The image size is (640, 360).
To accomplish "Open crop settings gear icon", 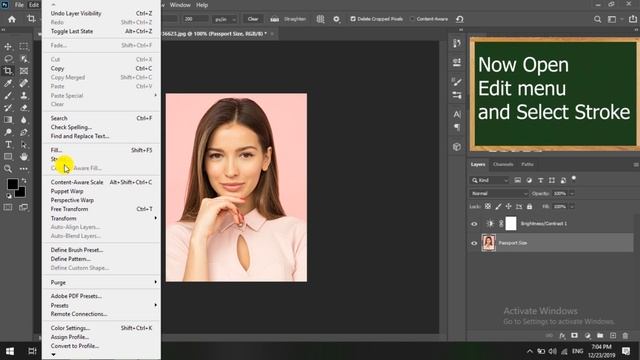I will point(336,19).
